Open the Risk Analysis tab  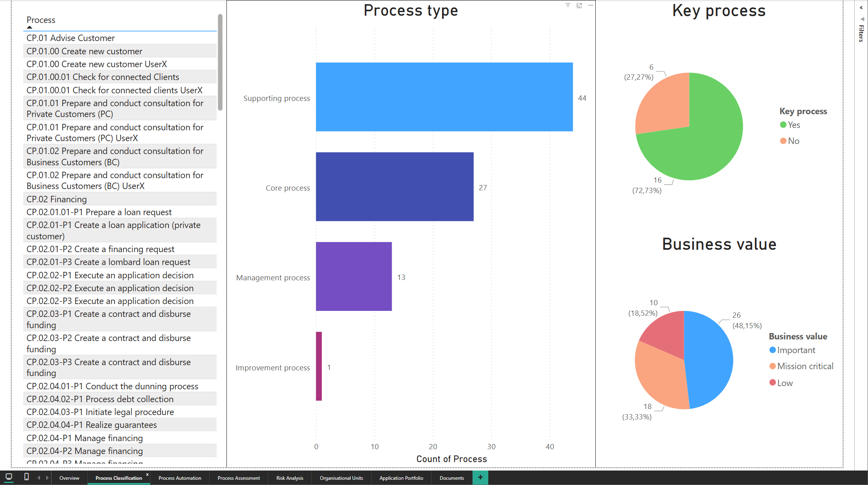290,478
